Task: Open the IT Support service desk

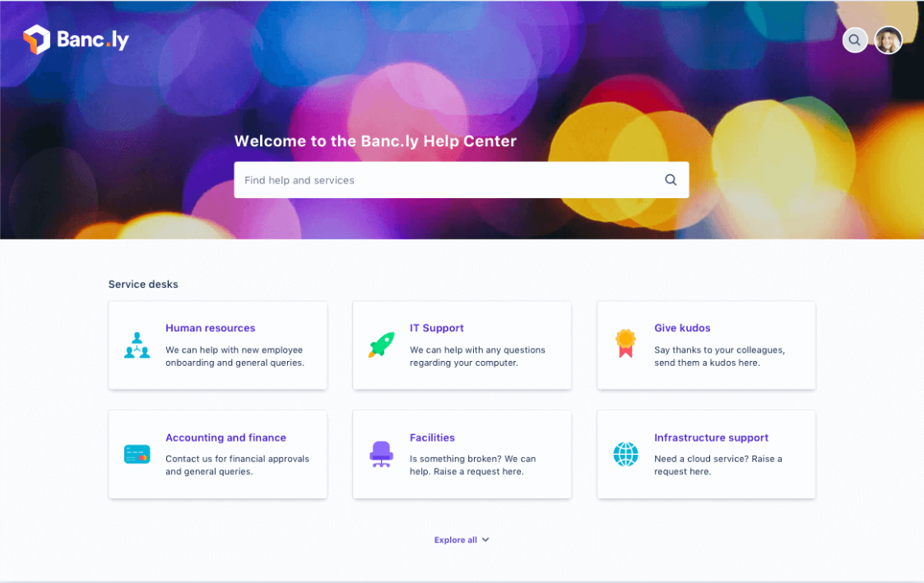Action: tap(437, 327)
